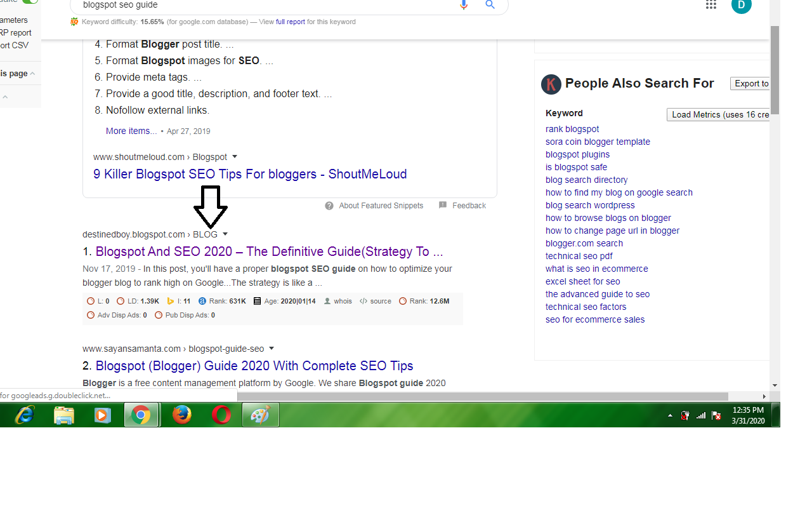Click the 'excel sheet for seo' keyword
This screenshot has height=508, width=812.
coord(583,281)
